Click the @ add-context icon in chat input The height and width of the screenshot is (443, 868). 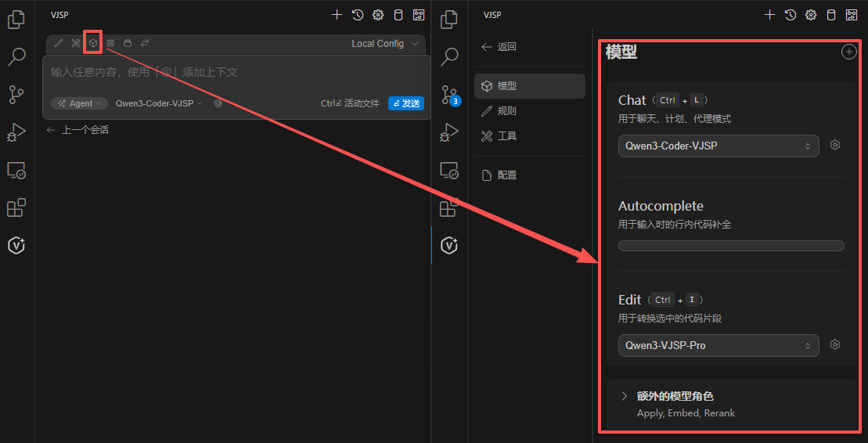click(x=218, y=103)
